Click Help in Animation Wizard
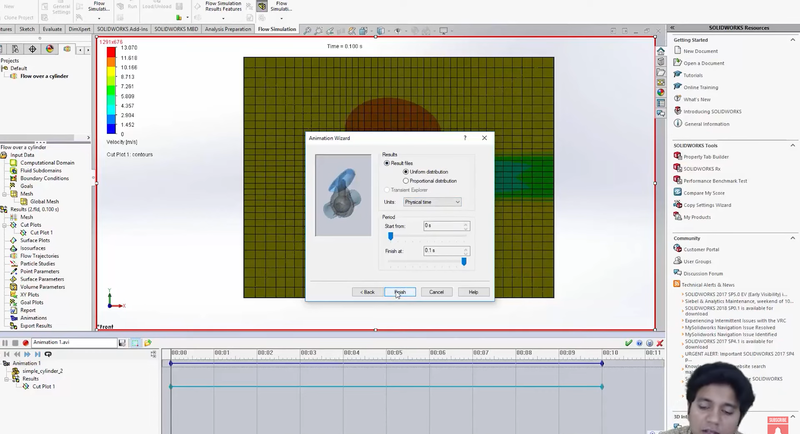The image size is (800, 434). tap(473, 292)
